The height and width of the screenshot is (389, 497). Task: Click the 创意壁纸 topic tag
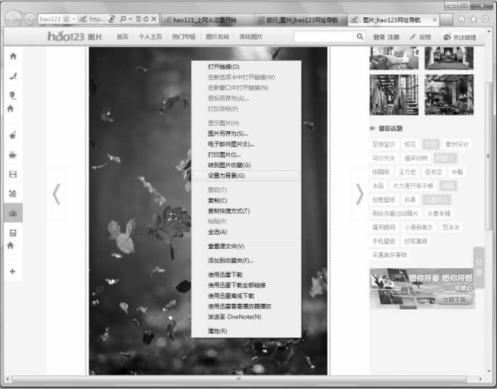click(x=384, y=200)
